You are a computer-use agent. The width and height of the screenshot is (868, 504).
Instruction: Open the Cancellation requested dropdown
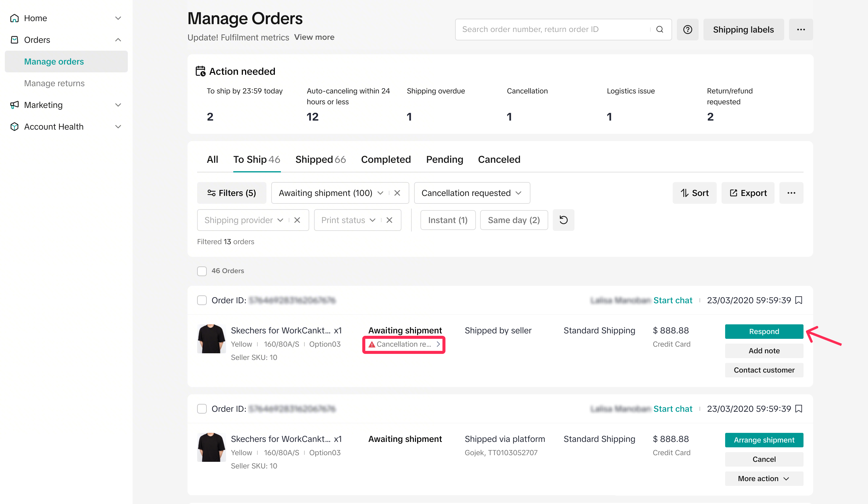click(472, 193)
